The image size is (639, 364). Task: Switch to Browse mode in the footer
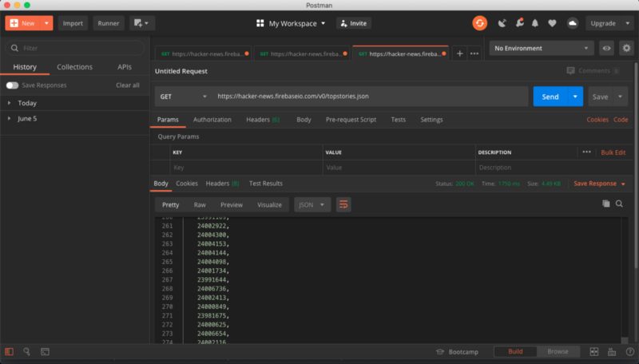558,351
